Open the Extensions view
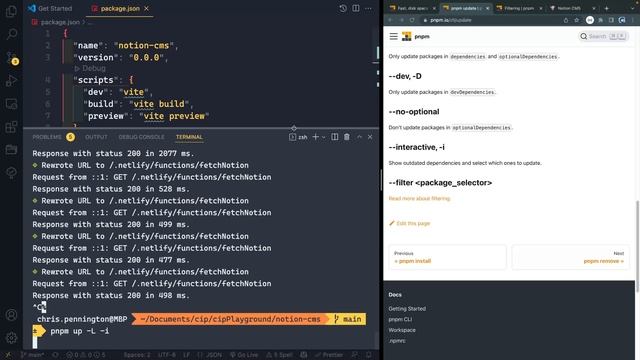Viewport: 640px width, 360px height. 11,127
